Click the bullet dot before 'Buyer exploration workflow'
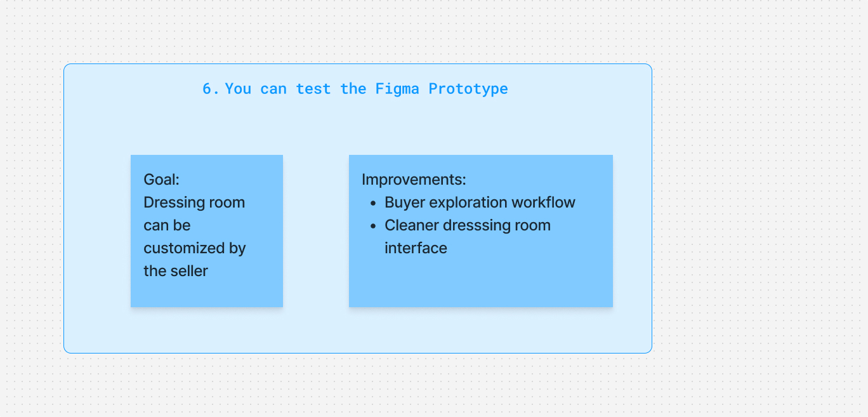Screen dimensions: 868x417 coord(374,203)
